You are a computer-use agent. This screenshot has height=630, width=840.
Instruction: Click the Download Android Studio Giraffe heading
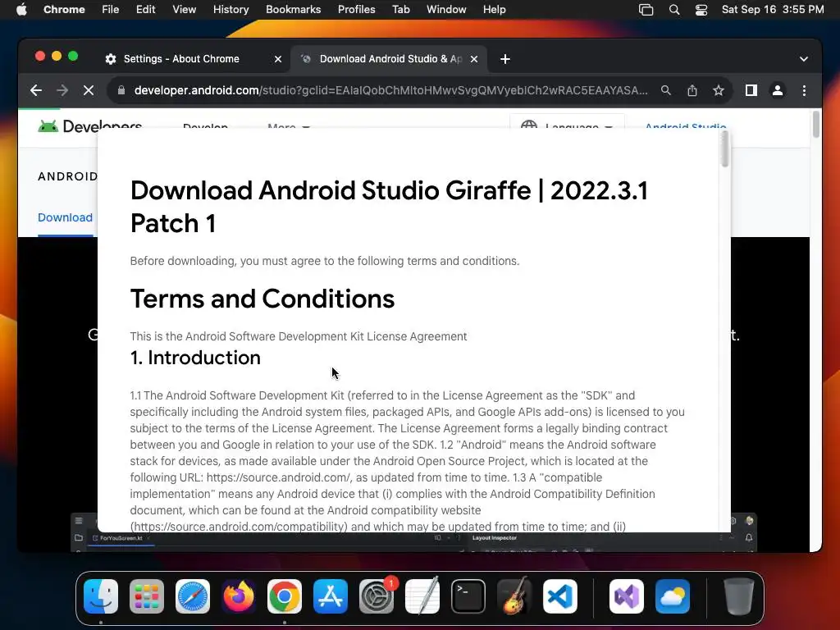click(389, 207)
